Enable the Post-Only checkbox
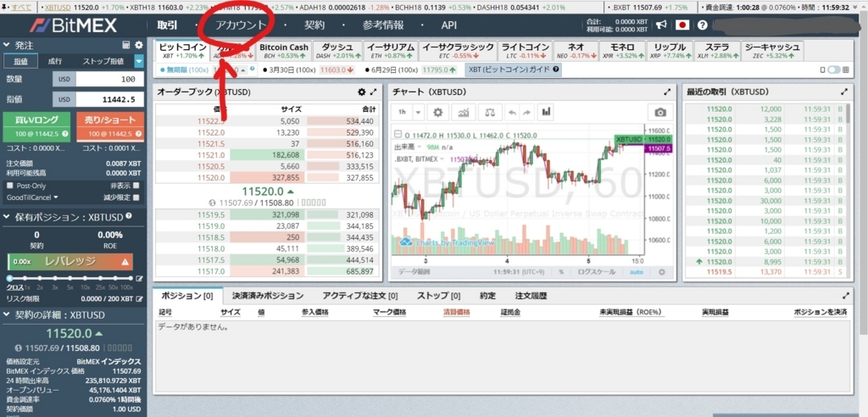This screenshot has width=868, height=417. 11,186
